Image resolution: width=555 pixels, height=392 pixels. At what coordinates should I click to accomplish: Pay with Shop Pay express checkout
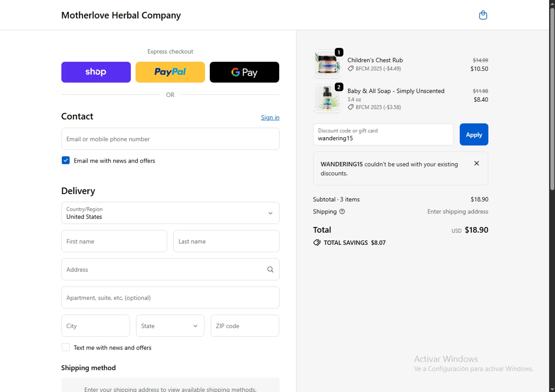point(96,72)
